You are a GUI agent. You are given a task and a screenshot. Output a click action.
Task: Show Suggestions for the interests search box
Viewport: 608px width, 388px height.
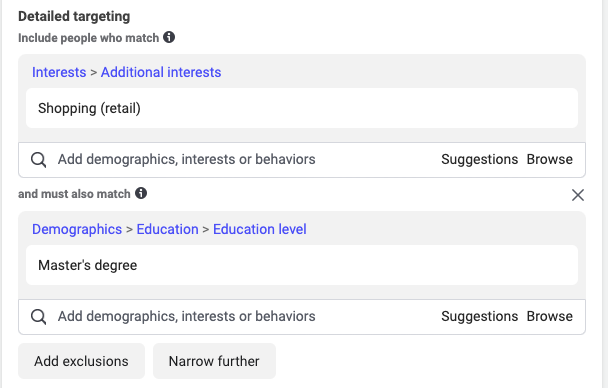pyautogui.click(x=480, y=159)
